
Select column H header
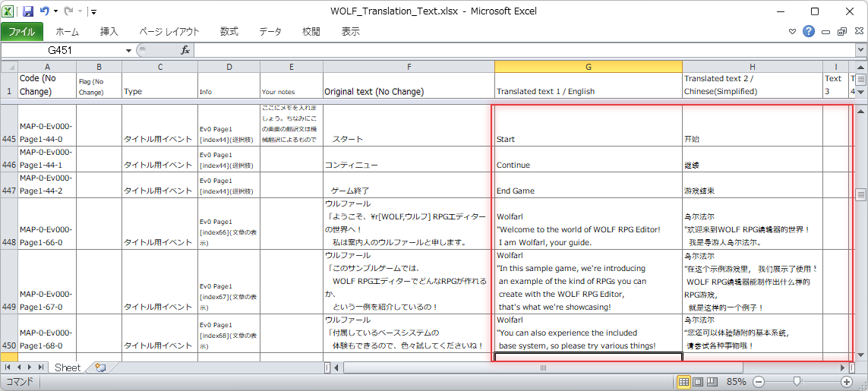point(753,67)
